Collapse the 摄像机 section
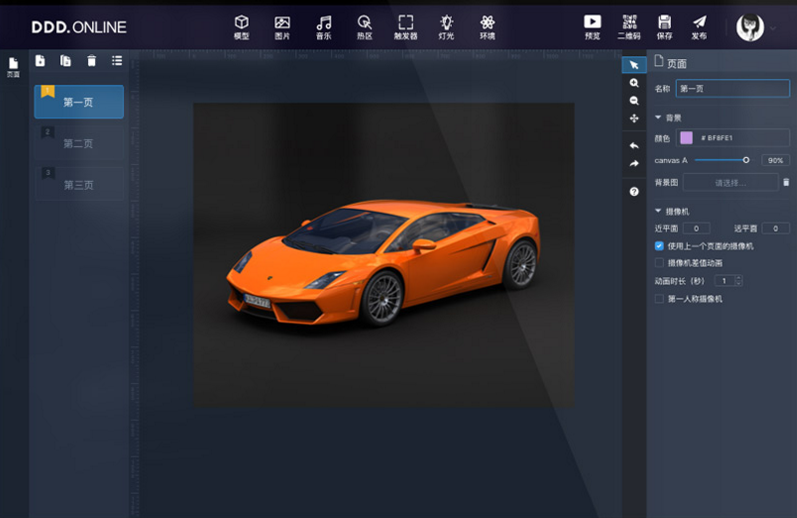The image size is (797, 518). 658,212
